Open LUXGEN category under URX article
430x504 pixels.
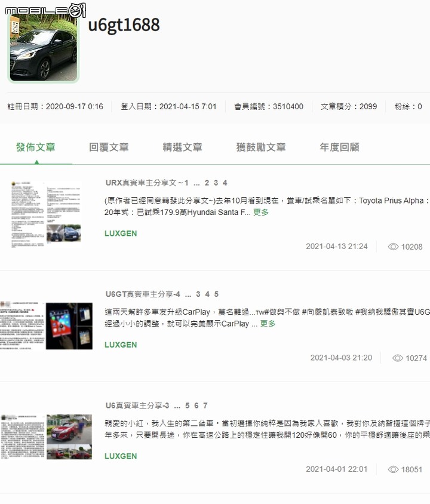(x=121, y=233)
